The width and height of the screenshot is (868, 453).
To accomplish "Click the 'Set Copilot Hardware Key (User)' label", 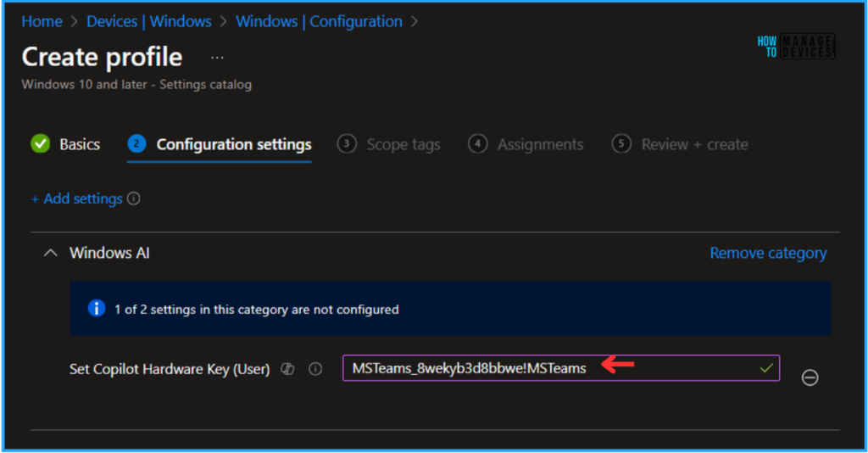I will pyautogui.click(x=170, y=369).
